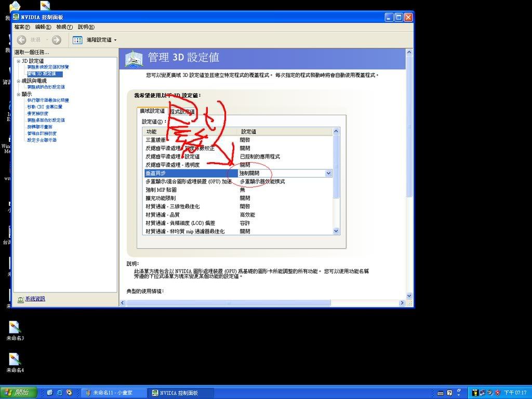Image resolution: width=532 pixels, height=399 pixels.
Task: Open the 未命名4 desktop file icon
Action: tap(15, 359)
